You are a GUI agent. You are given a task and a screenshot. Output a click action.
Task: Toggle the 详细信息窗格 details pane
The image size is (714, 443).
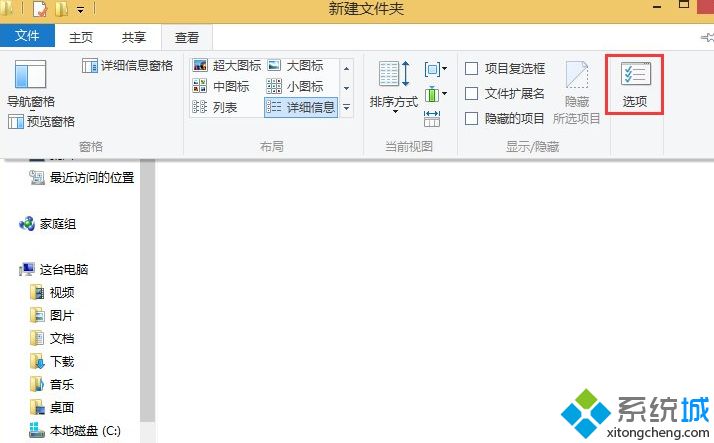click(128, 66)
